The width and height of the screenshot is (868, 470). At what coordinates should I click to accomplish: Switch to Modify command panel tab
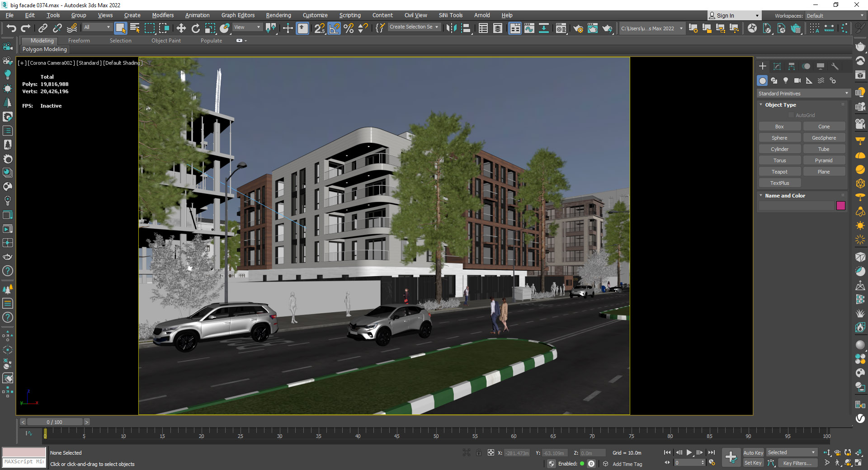pyautogui.click(x=777, y=66)
